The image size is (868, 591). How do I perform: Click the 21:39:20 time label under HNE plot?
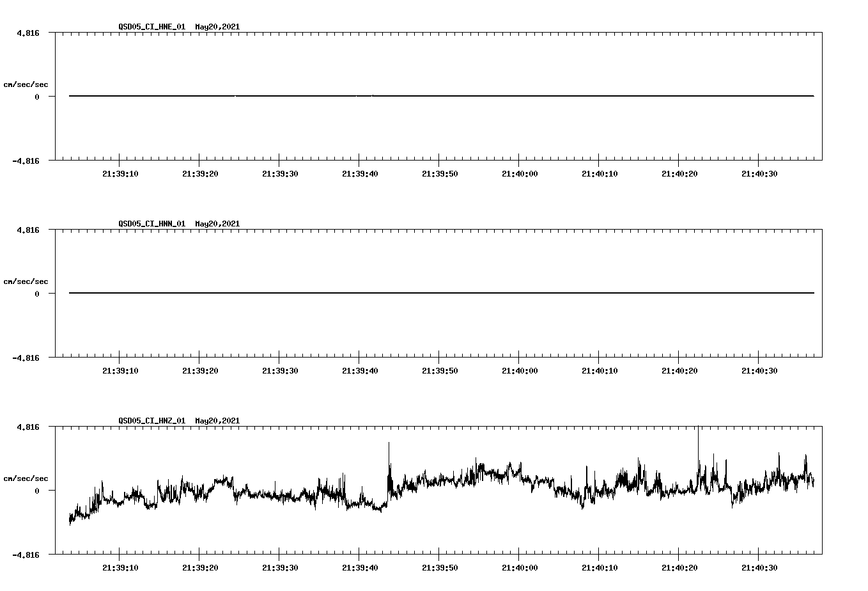[x=200, y=174]
